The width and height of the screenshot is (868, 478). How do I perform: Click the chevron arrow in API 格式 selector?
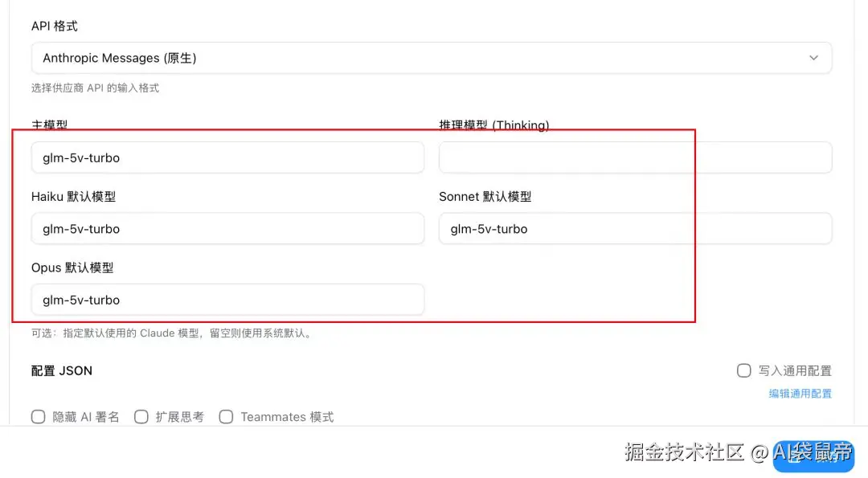tap(813, 58)
